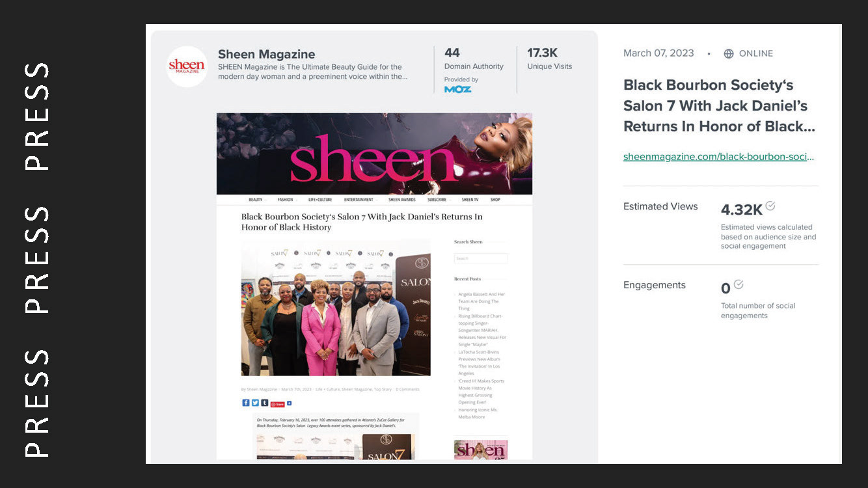Click the 0 Comments link in article byline

click(408, 389)
